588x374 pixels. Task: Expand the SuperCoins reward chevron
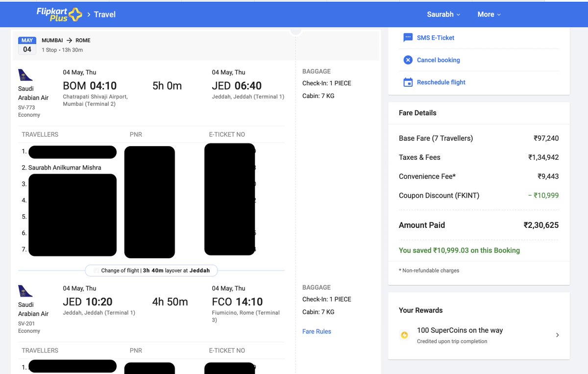click(557, 335)
